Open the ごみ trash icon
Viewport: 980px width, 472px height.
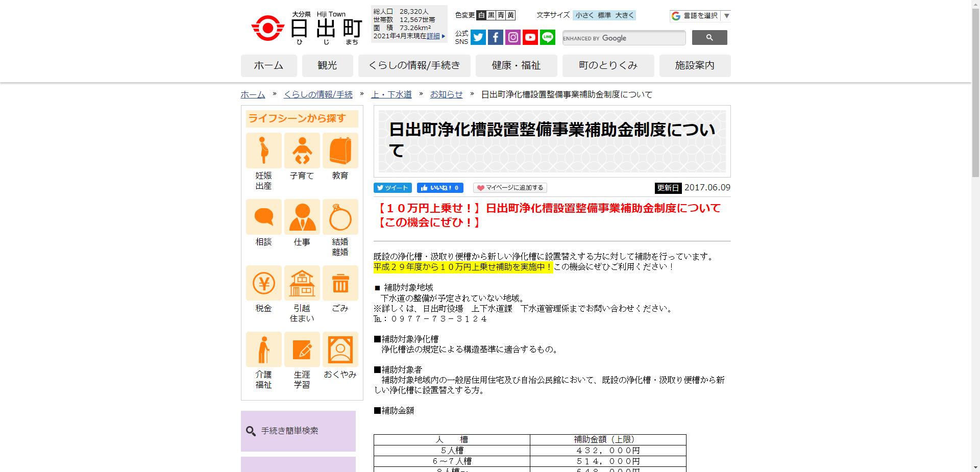tap(340, 283)
